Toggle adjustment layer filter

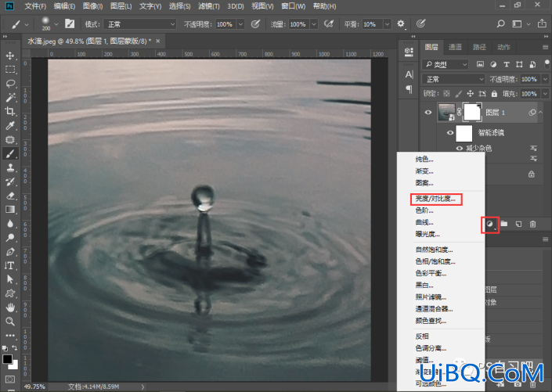click(x=493, y=64)
